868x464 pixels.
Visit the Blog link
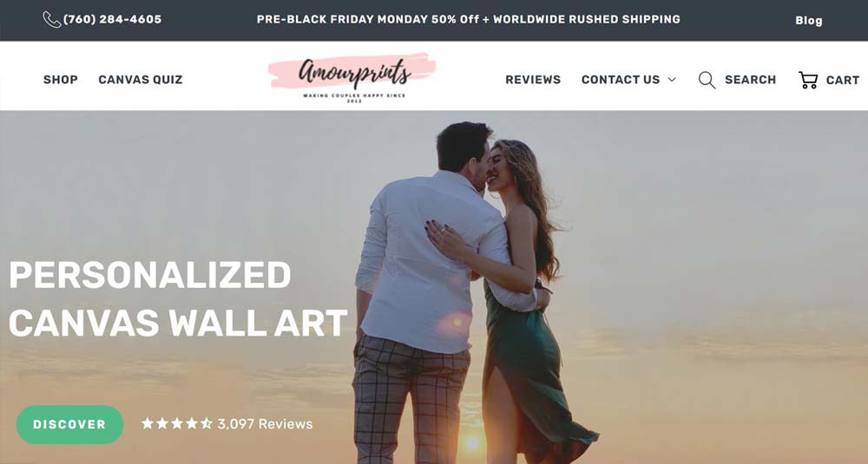[809, 21]
